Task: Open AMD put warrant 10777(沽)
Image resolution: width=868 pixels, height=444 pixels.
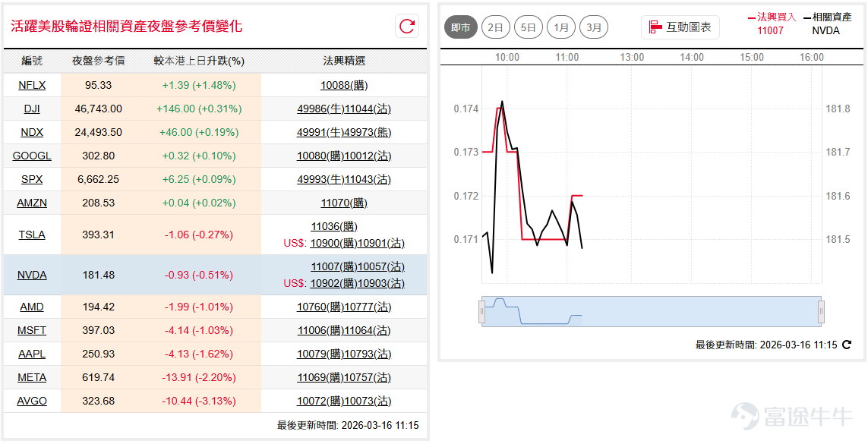Action: pos(368,307)
